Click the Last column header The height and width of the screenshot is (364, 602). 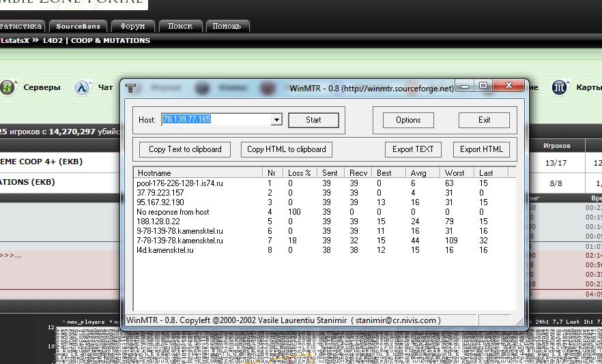point(491,173)
